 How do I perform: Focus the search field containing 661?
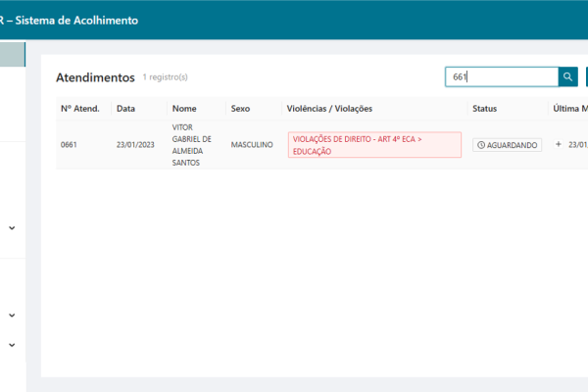pos(500,77)
